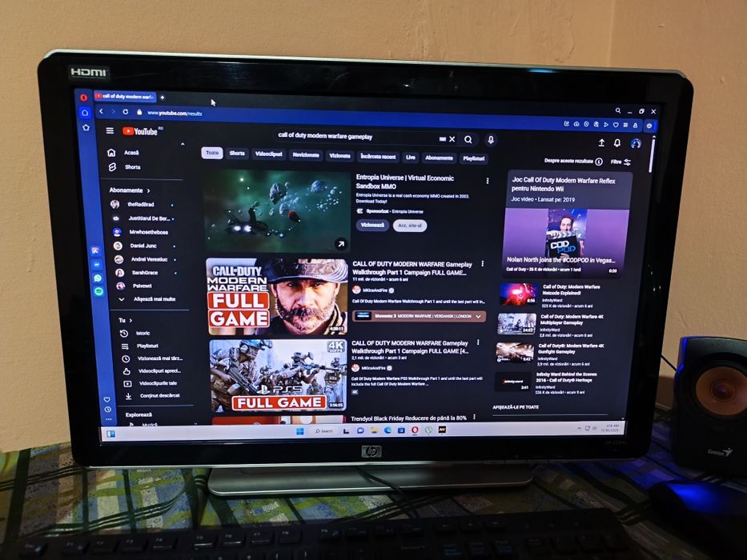The image size is (747, 560).
Task: Click the www.youtube.com/results address bar
Action: pyautogui.click(x=175, y=114)
